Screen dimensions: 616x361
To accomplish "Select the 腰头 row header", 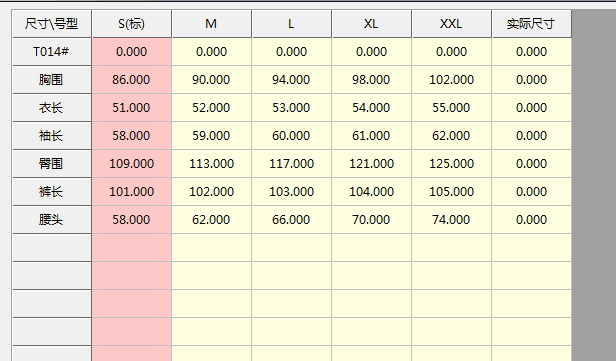I will point(51,220).
